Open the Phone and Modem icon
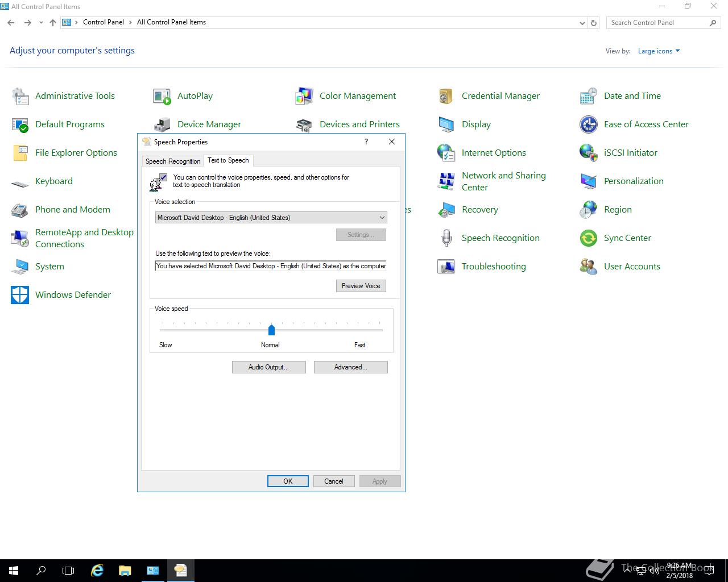This screenshot has height=582, width=728. (20, 210)
